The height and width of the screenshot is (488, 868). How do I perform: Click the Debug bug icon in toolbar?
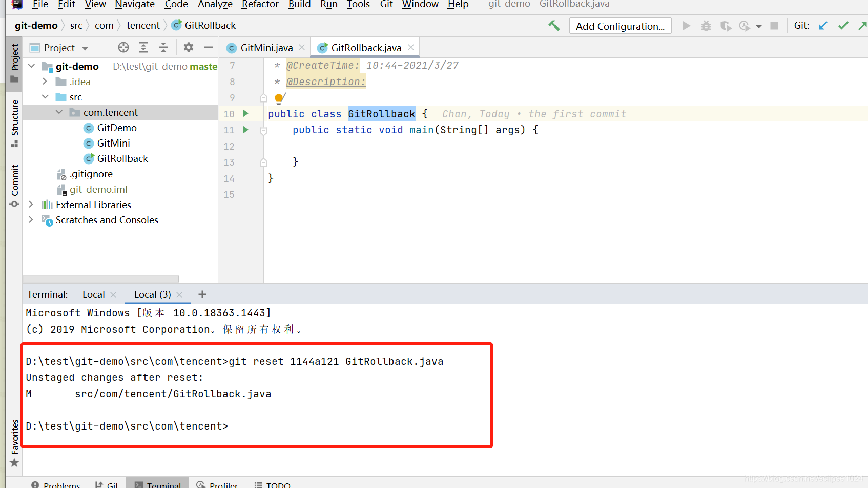706,26
